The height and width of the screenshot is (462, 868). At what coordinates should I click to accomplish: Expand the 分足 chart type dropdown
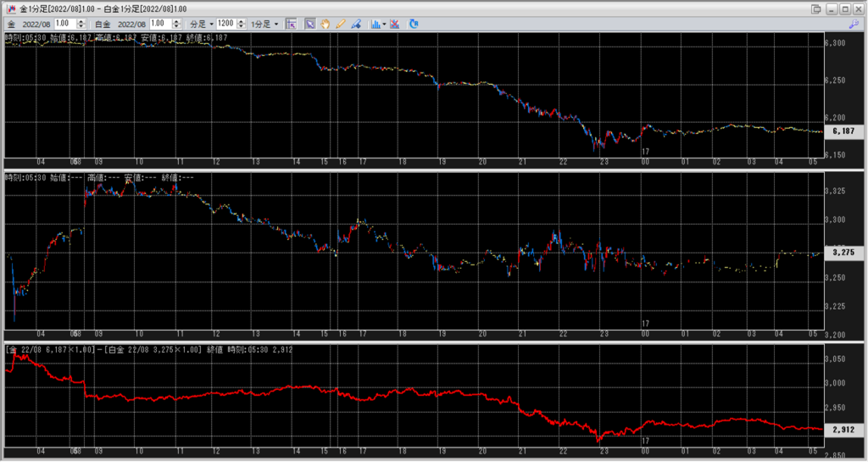[200, 24]
